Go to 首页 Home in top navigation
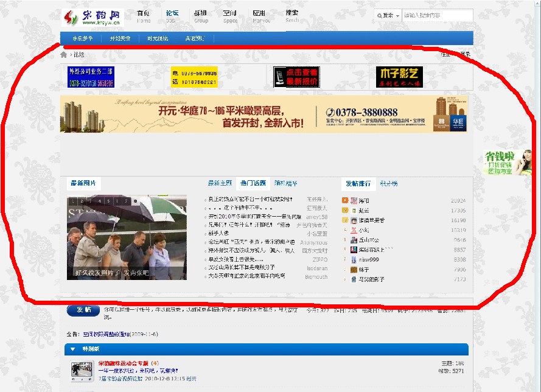The width and height of the screenshot is (541, 392). point(143,16)
